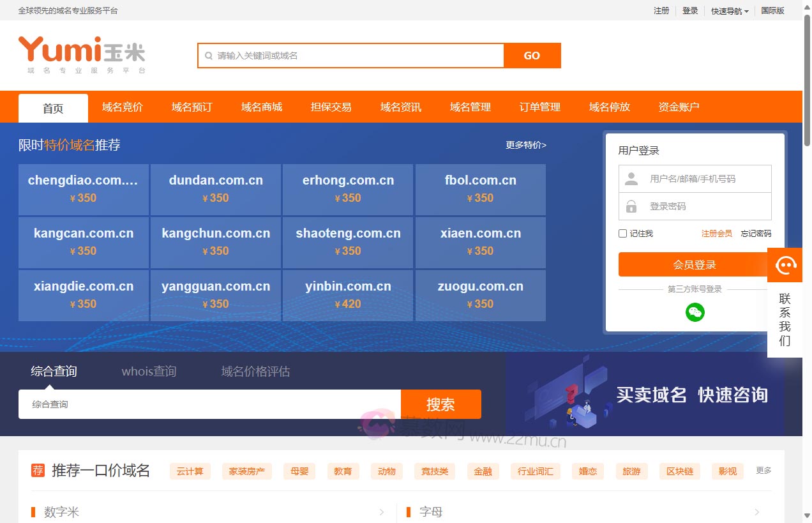Enable the 记住我 remember-me checkbox

pos(623,233)
